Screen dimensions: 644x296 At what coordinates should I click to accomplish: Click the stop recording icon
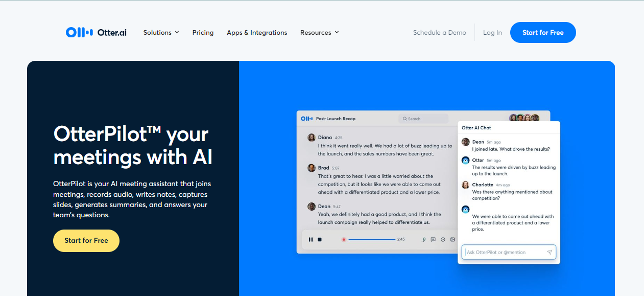(320, 239)
